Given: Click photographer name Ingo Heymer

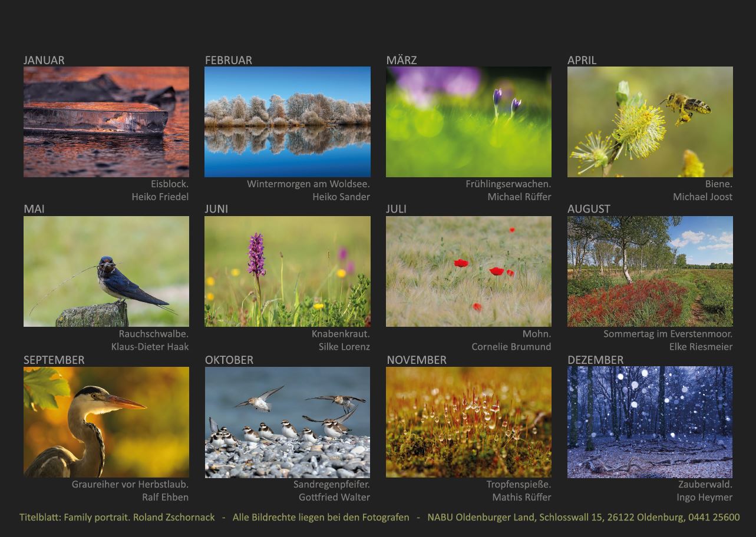Looking at the screenshot, I should (704, 498).
